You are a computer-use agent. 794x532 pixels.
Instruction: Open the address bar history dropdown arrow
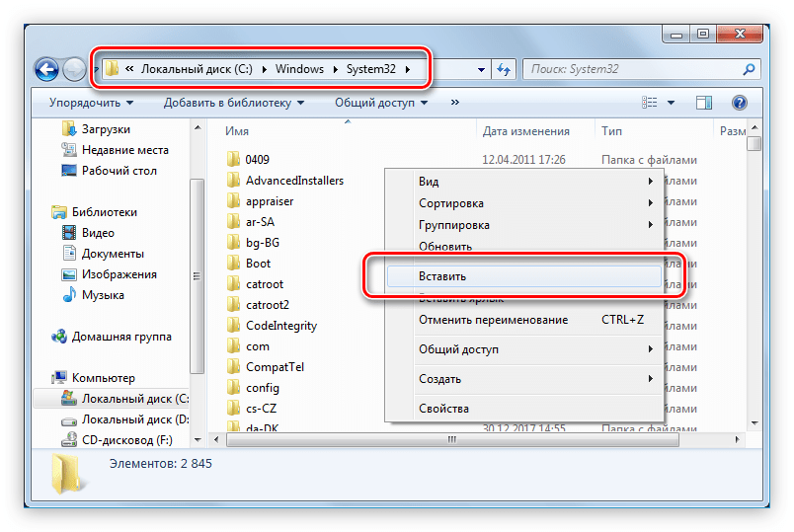[481, 70]
